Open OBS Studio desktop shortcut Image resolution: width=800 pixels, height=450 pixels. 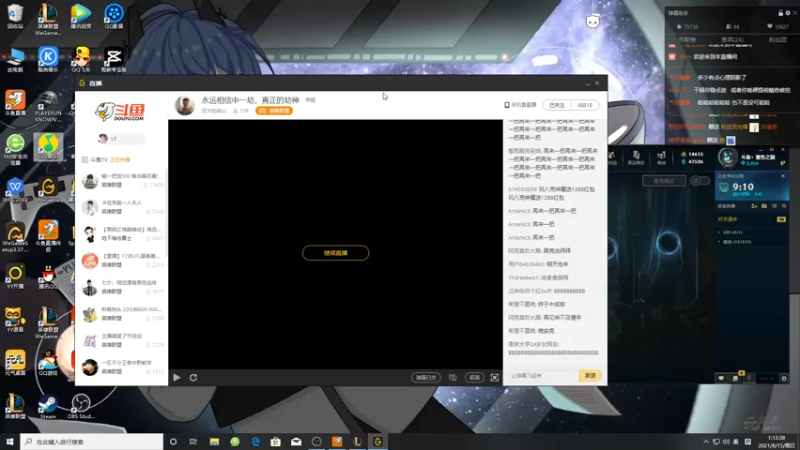81,407
